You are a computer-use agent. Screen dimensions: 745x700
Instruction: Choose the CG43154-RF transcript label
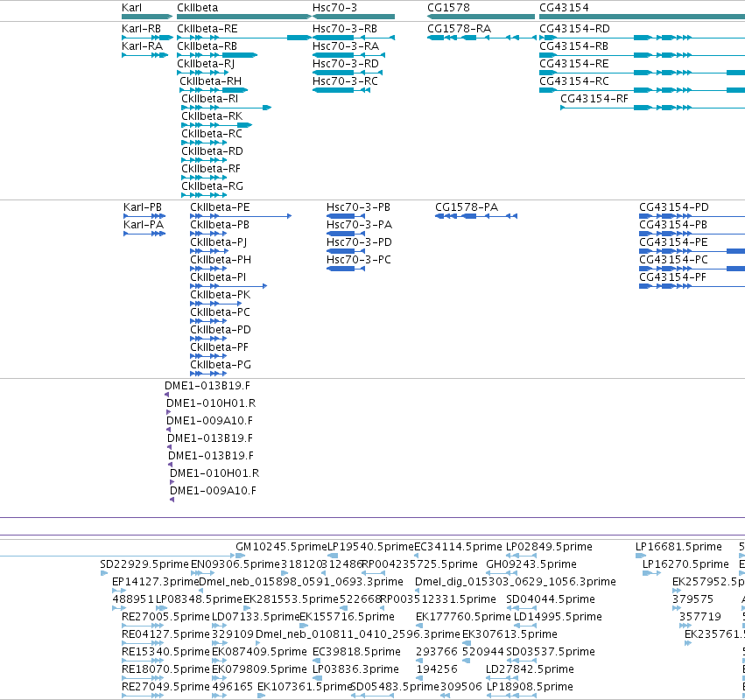tap(594, 99)
